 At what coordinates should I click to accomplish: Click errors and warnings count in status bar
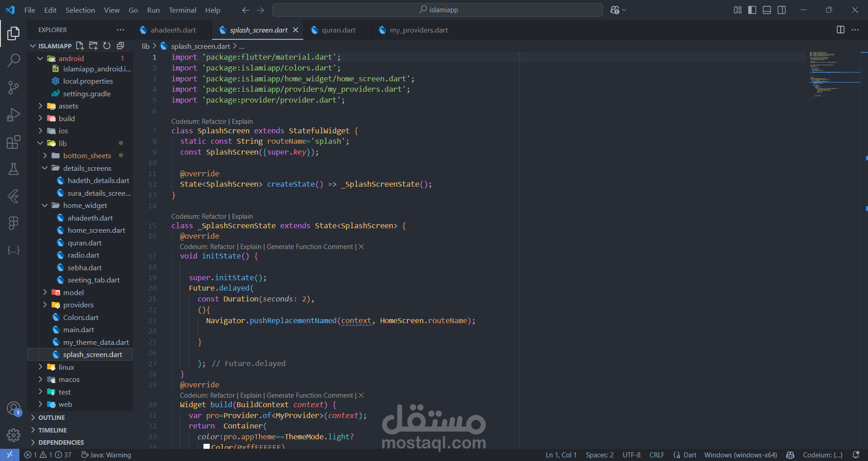47,455
